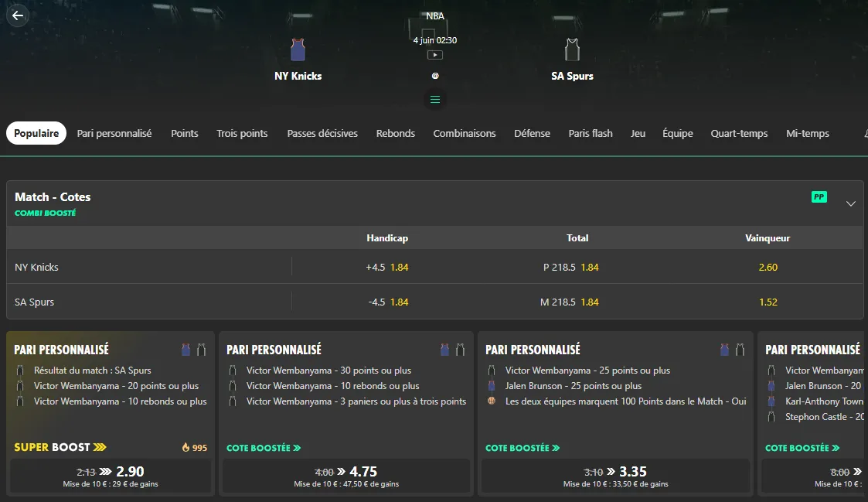The width and height of the screenshot is (868, 502).
Task: Click the green PP badge
Action: [819, 196]
